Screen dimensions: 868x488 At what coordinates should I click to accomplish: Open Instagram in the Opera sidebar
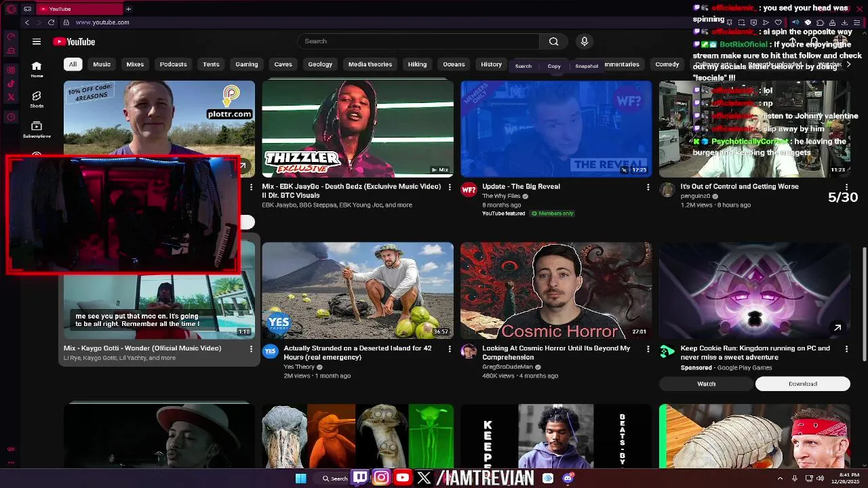click(x=11, y=70)
